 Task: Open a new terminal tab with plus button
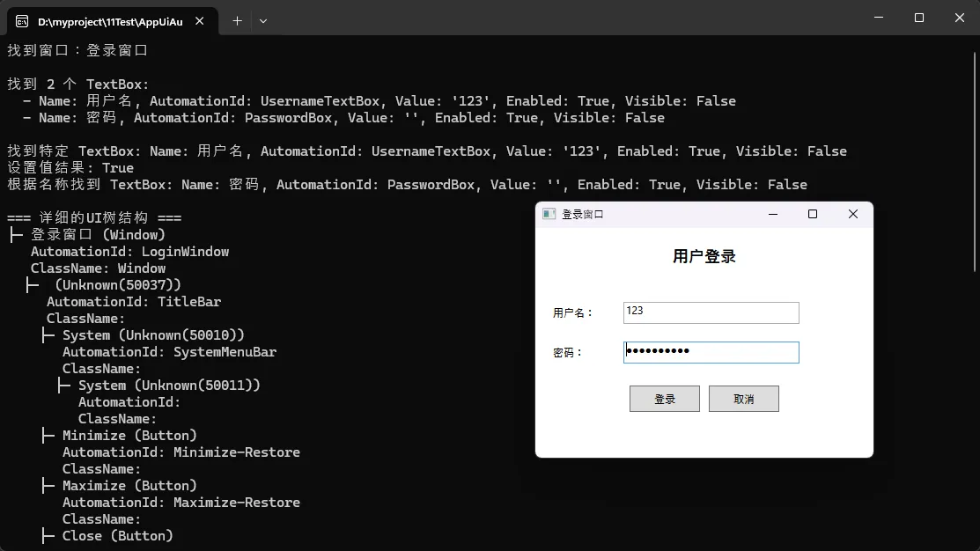coord(237,21)
